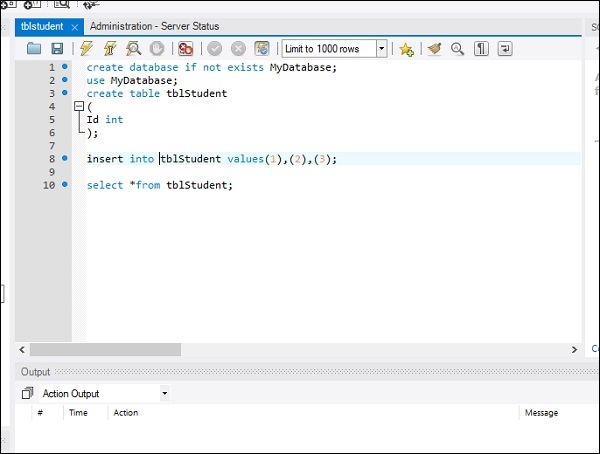Execute statement under cursor icon
Image resolution: width=600 pixels, height=454 pixels.
click(x=110, y=49)
